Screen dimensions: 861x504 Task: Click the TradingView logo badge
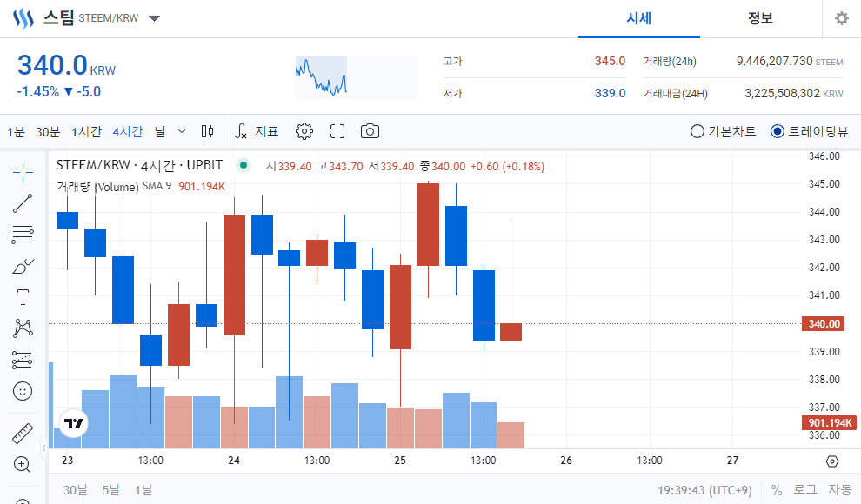[x=74, y=423]
